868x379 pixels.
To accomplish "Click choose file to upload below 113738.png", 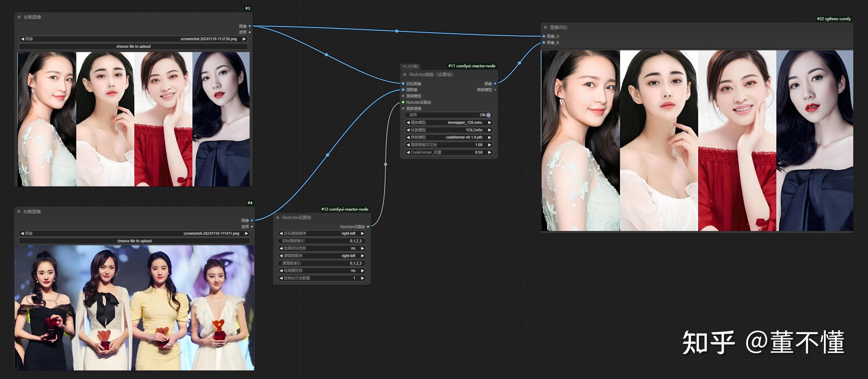I will coord(133,47).
